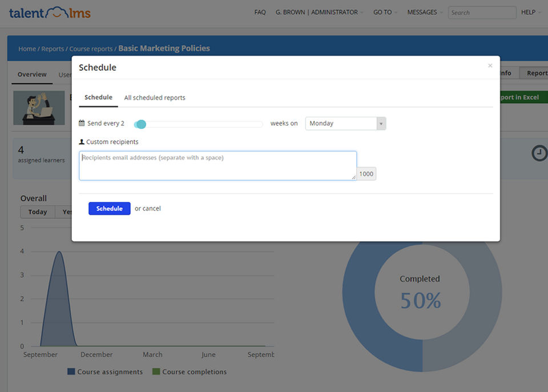The height and width of the screenshot is (392, 548).
Task: Open Reports breadcrumb link
Action: pyautogui.click(x=53, y=49)
